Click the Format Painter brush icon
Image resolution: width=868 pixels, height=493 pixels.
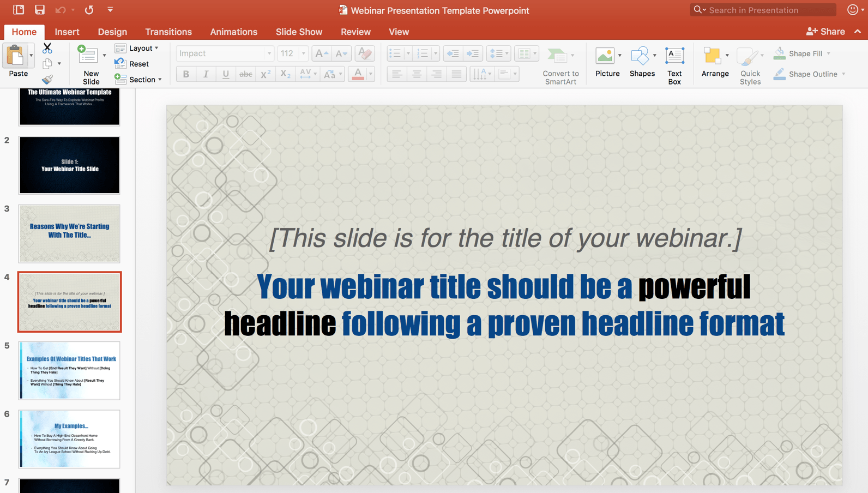coord(47,80)
